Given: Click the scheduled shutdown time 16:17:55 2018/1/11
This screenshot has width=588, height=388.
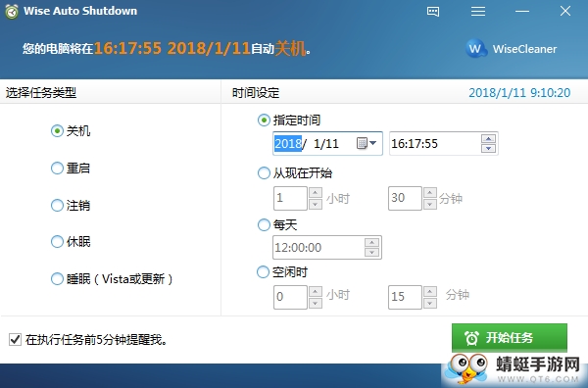Looking at the screenshot, I should (x=171, y=49).
